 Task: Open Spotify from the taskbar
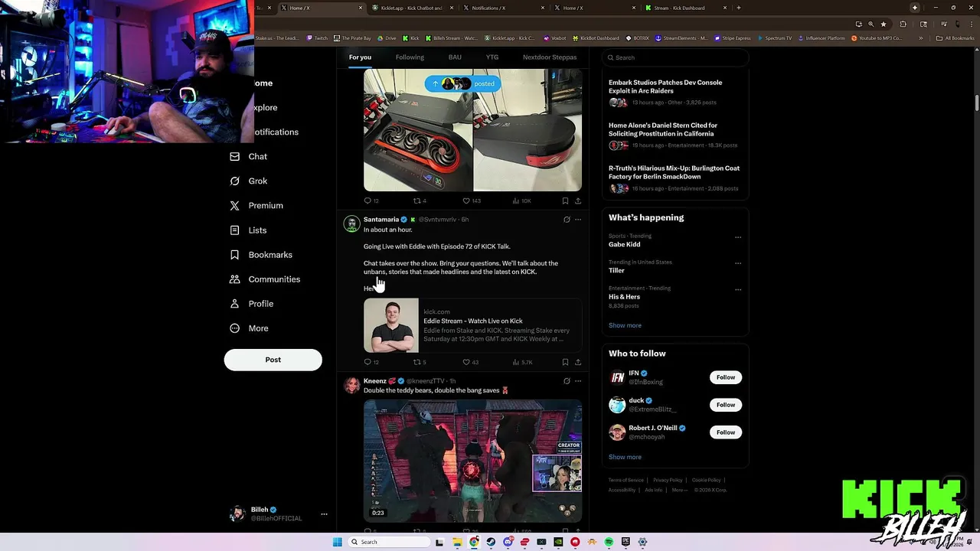pos(609,542)
